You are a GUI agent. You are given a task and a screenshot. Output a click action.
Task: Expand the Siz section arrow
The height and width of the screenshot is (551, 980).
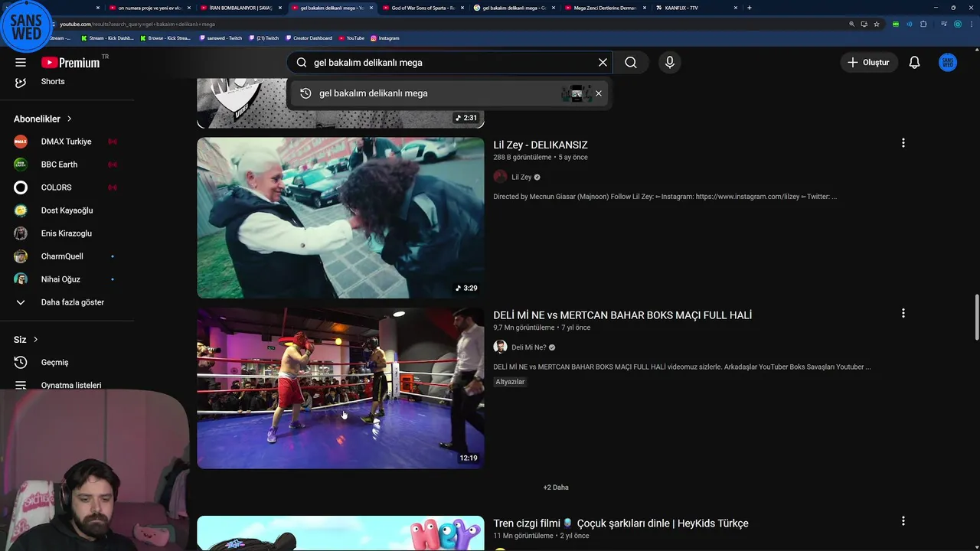(35, 339)
